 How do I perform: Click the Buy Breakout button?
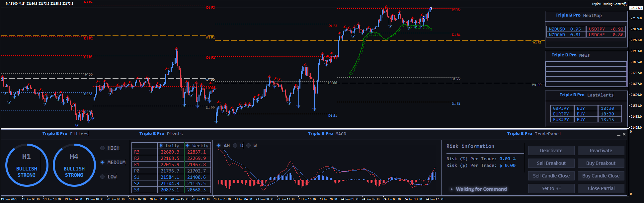601,163
